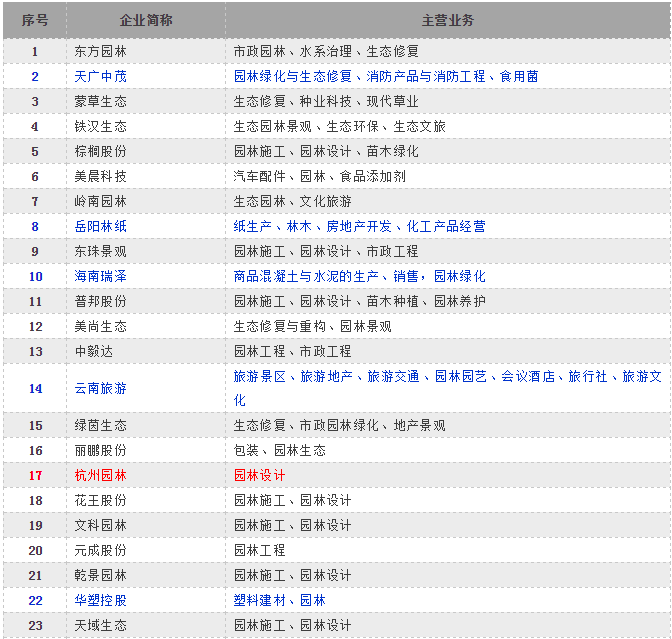
Task: Select the company name 普邦股份
Action: click(100, 301)
